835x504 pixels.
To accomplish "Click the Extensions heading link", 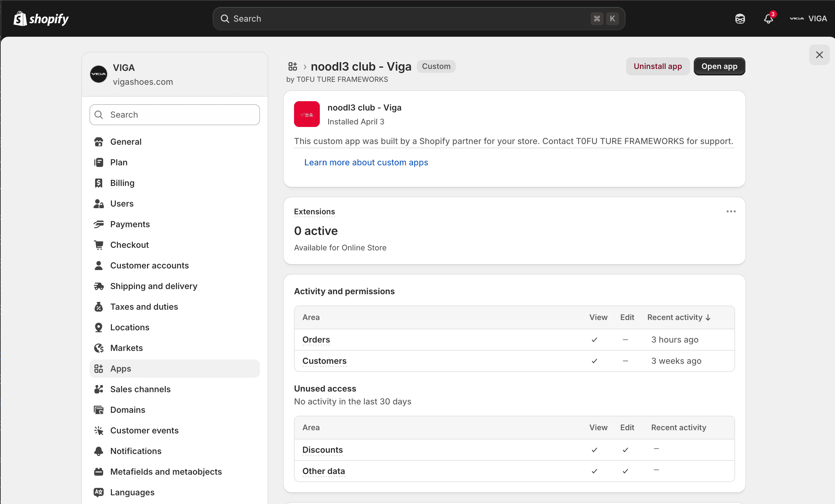I will click(314, 212).
